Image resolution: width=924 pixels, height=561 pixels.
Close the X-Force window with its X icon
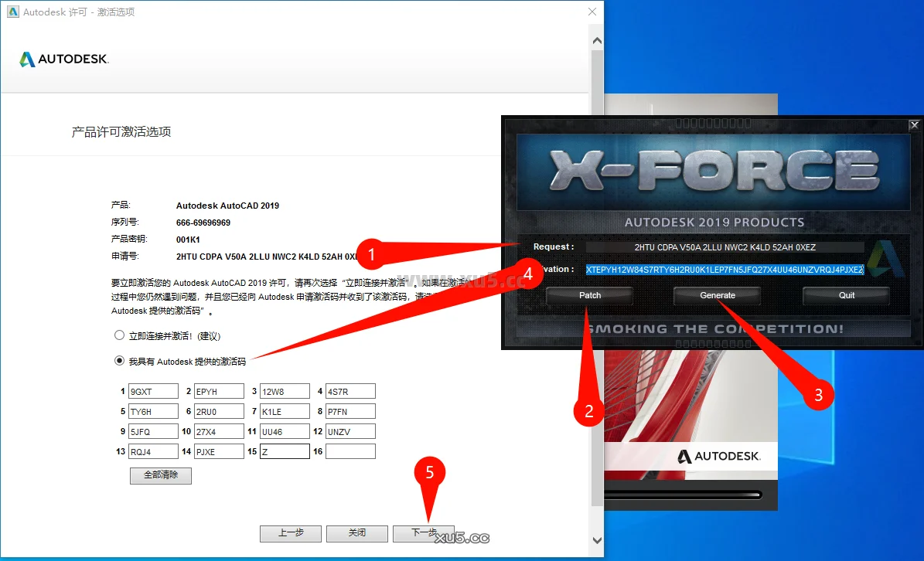914,125
